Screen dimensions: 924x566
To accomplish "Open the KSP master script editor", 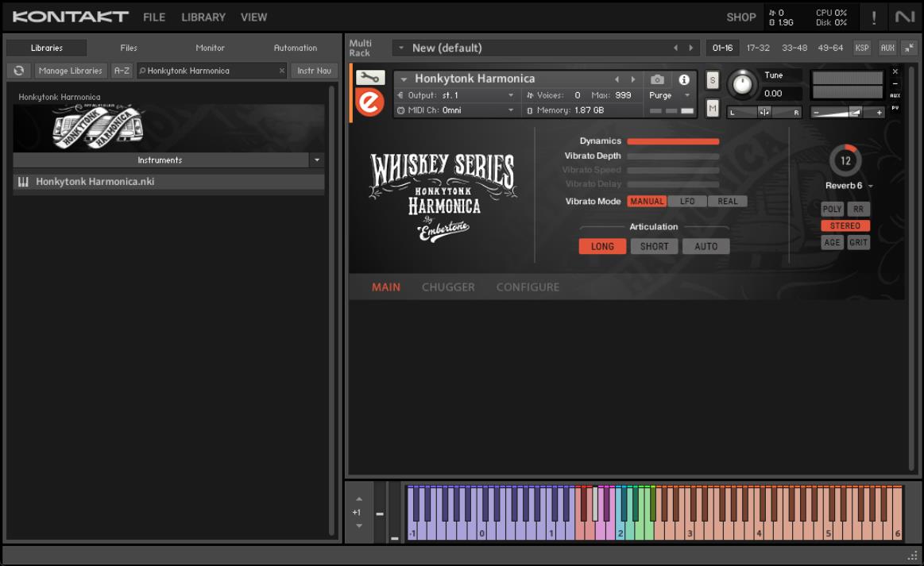I will (x=862, y=48).
